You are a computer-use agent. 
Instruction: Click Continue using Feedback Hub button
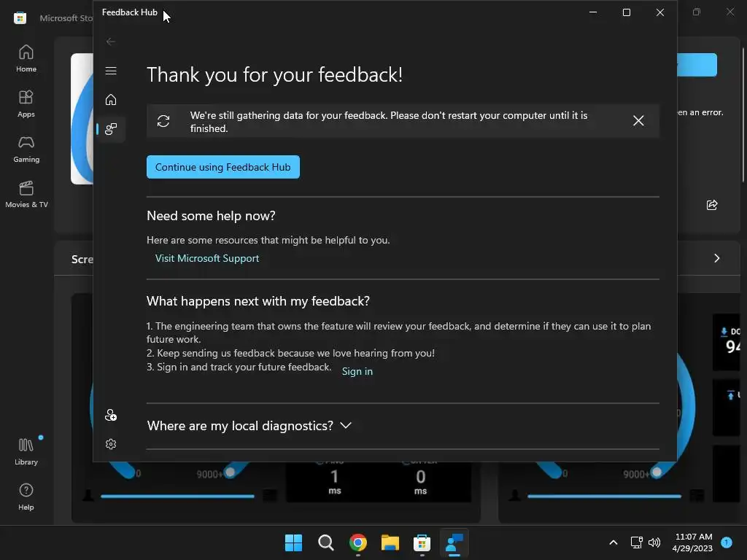(x=223, y=167)
